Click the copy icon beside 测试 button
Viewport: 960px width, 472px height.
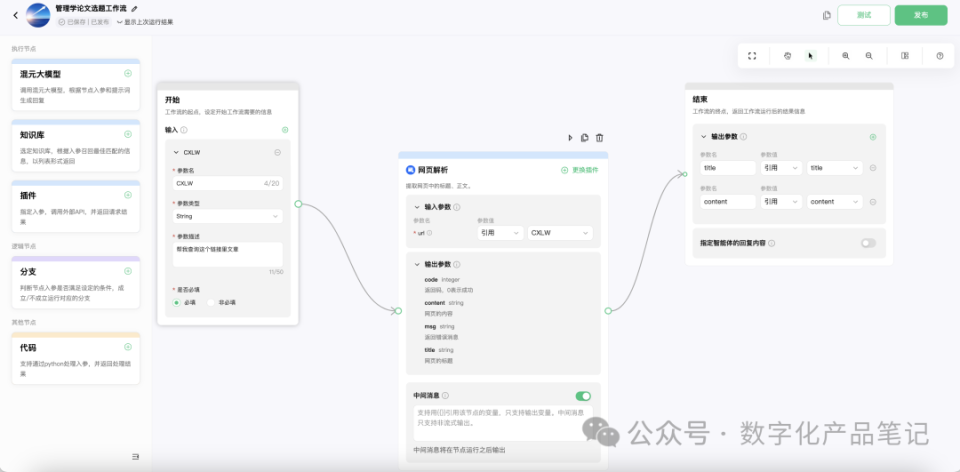827,15
